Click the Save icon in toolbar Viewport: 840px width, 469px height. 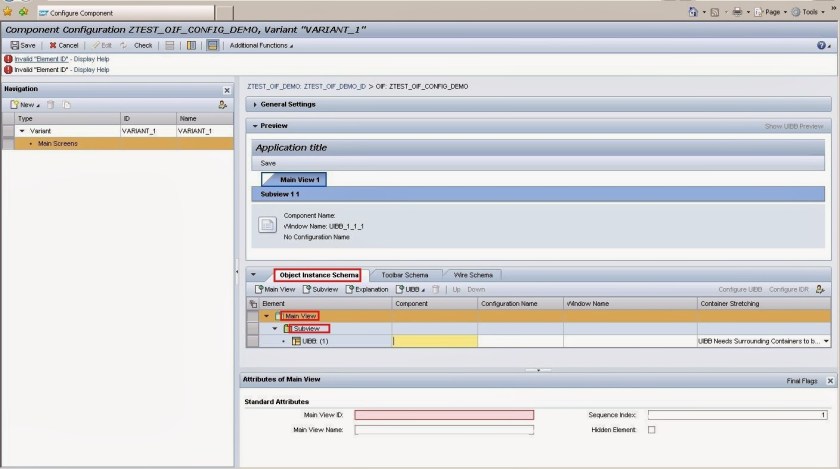click(x=15, y=45)
